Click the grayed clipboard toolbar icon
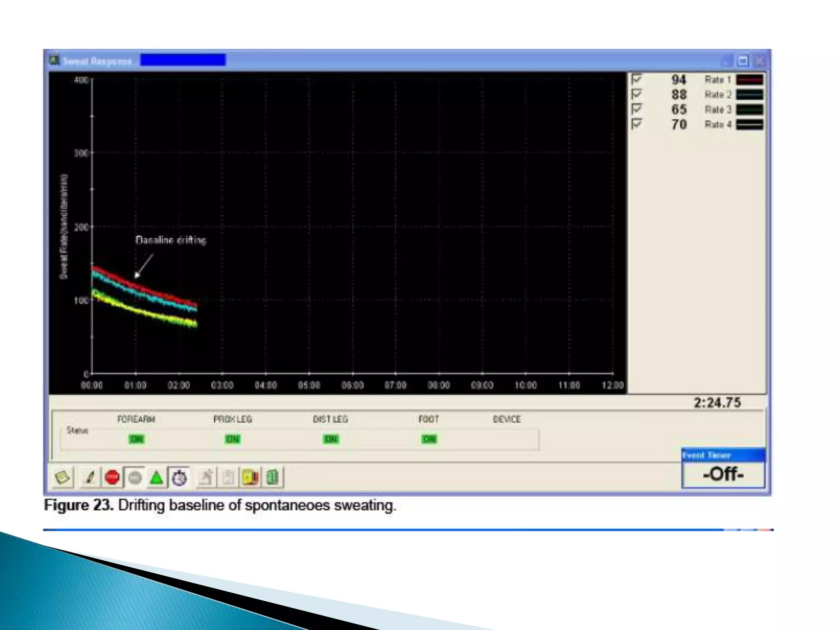 point(228,477)
